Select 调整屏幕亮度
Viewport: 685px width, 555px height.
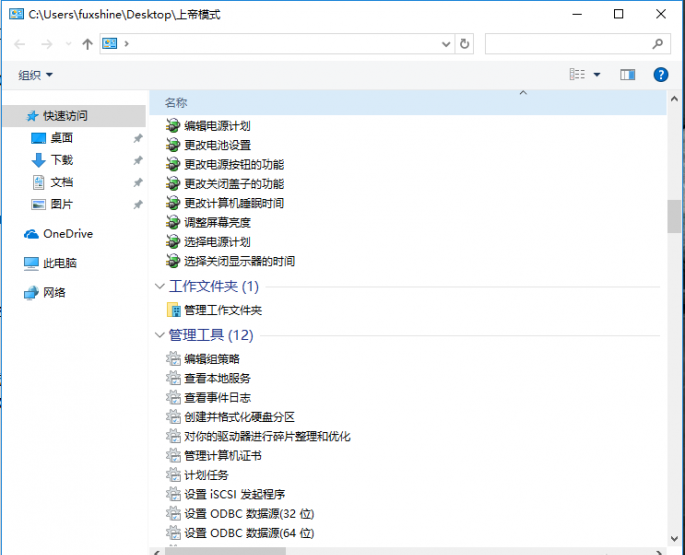click(217, 223)
